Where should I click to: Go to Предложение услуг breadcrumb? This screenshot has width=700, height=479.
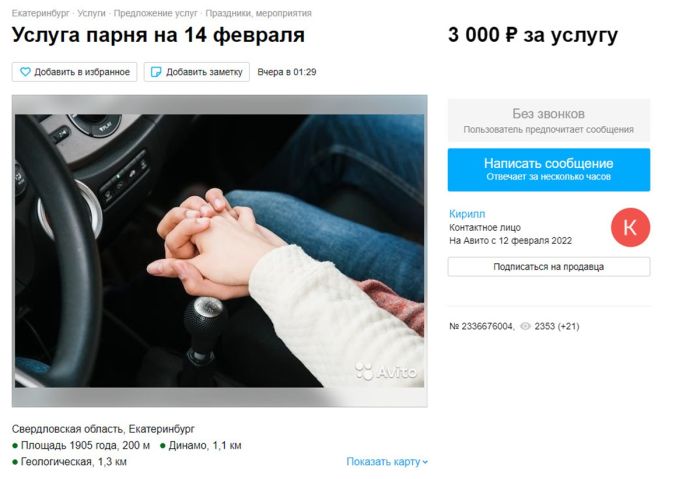click(155, 13)
